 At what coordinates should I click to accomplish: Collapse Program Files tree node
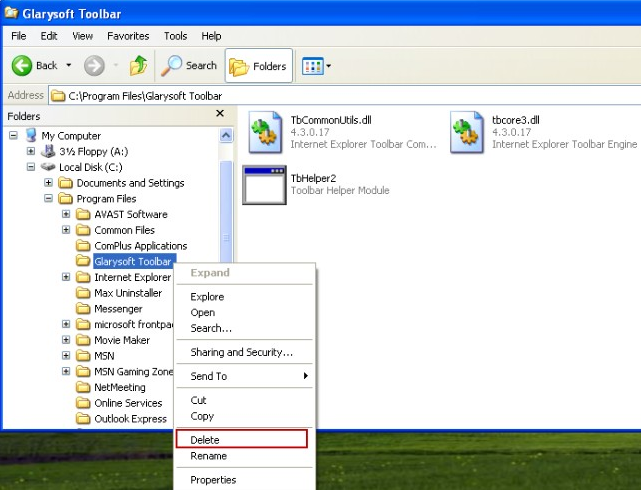point(48,198)
